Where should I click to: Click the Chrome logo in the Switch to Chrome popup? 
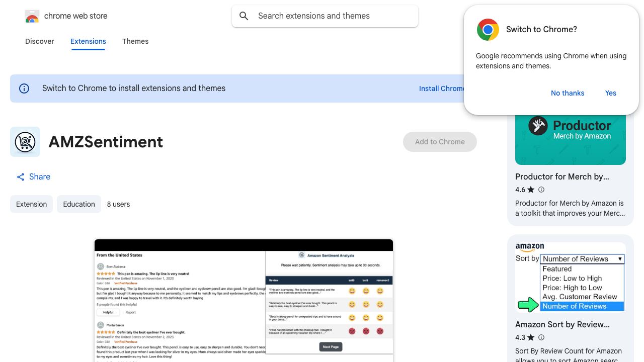488,30
